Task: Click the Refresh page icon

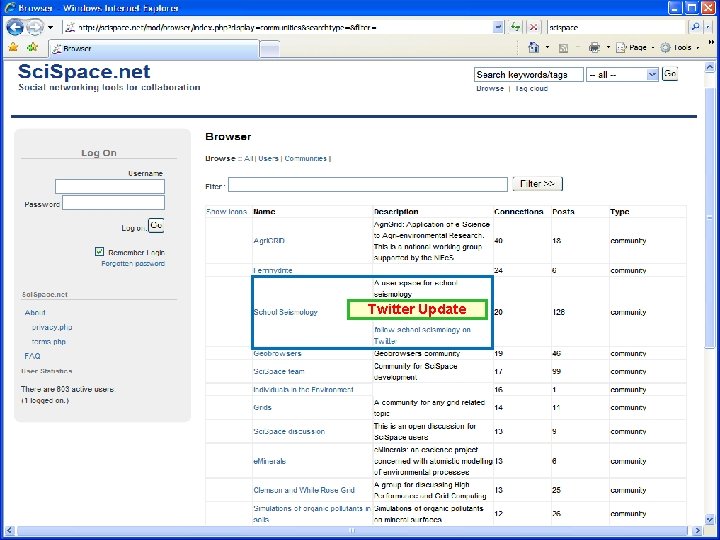Action: coord(515,28)
